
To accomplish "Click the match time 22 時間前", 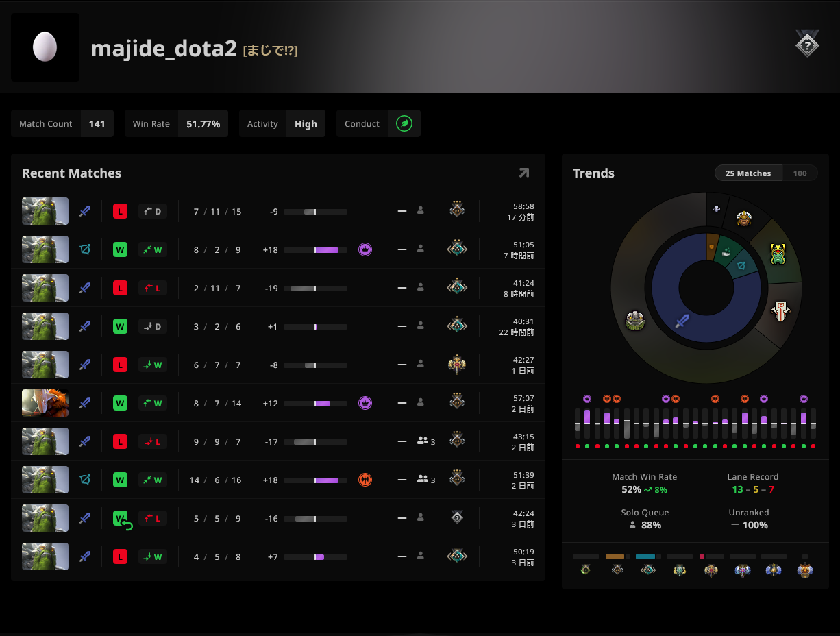I will click(517, 332).
